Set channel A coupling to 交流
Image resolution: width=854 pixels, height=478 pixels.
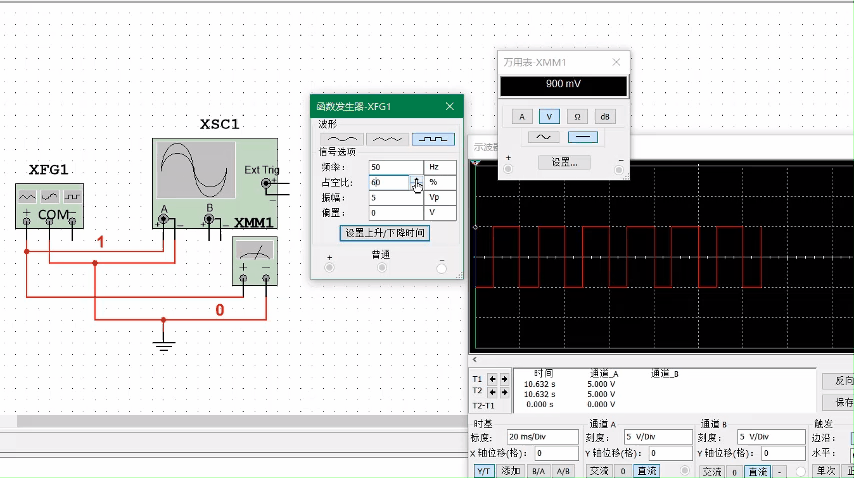click(599, 471)
